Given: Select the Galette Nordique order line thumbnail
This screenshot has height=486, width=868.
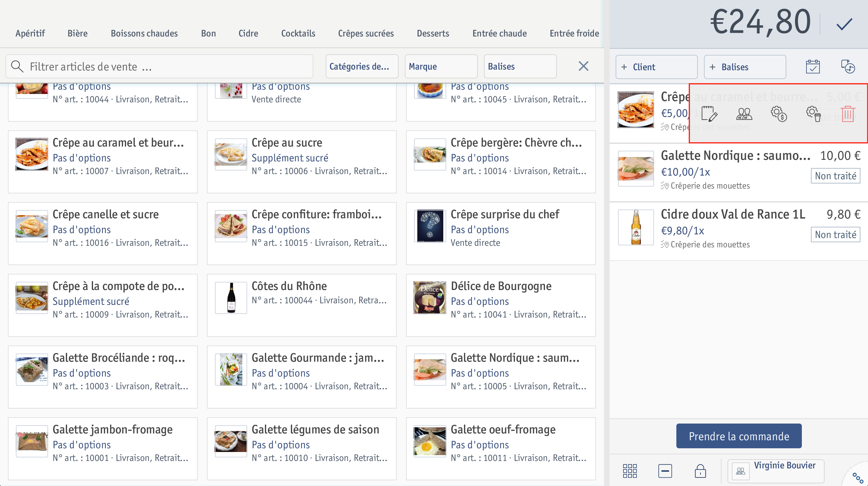Looking at the screenshot, I should tap(636, 168).
